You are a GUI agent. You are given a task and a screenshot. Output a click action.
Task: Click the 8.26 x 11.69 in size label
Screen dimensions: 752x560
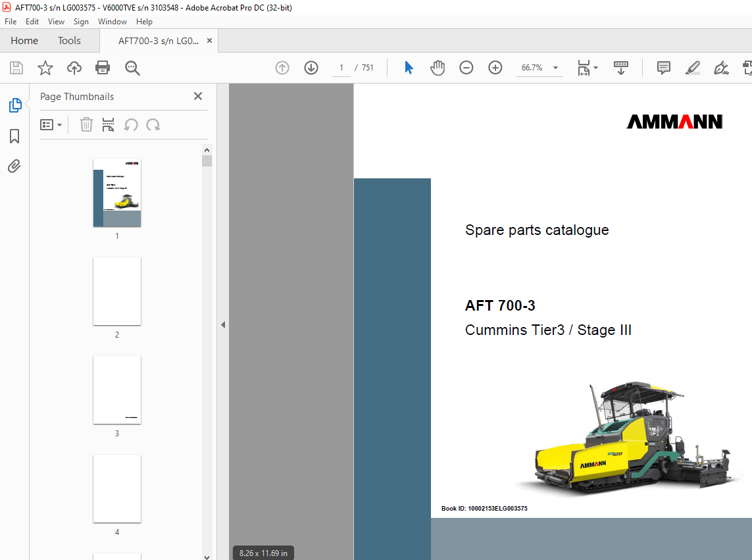[x=263, y=553]
